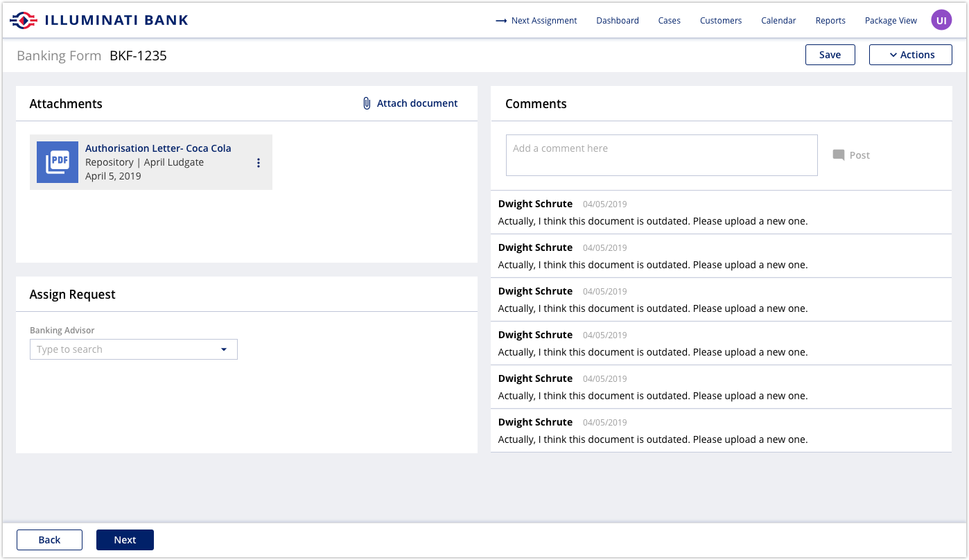Open the Cases section
Viewport: 969px width, 560px height.
tap(669, 21)
